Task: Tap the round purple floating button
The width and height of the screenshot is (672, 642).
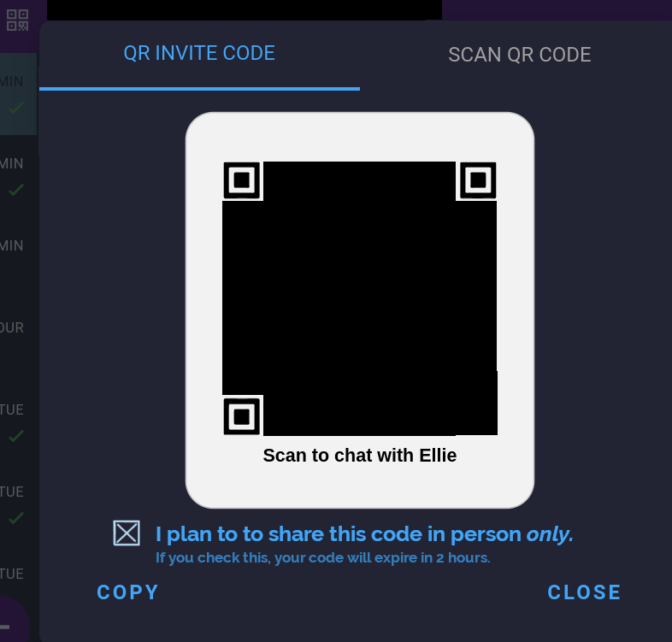Action: [13, 619]
